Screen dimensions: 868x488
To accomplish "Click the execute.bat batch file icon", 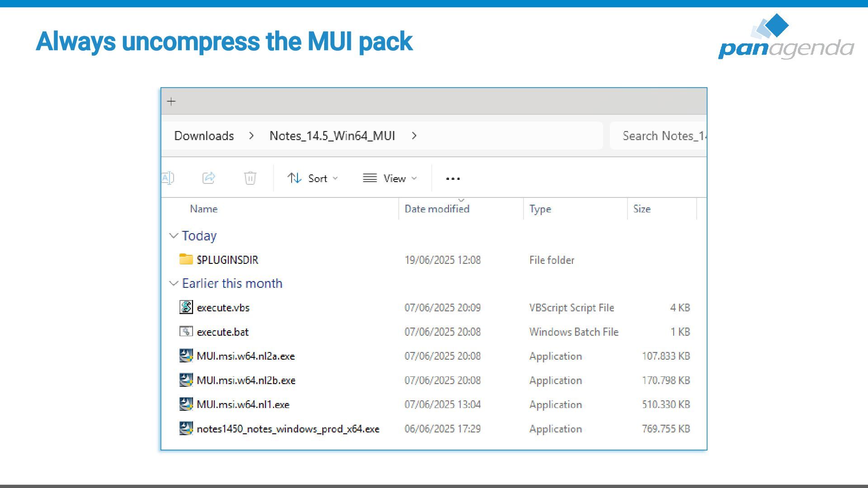I will coord(186,332).
